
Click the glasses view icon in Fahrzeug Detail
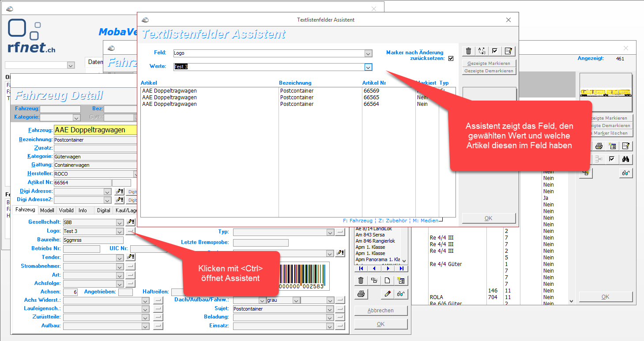pos(401,294)
